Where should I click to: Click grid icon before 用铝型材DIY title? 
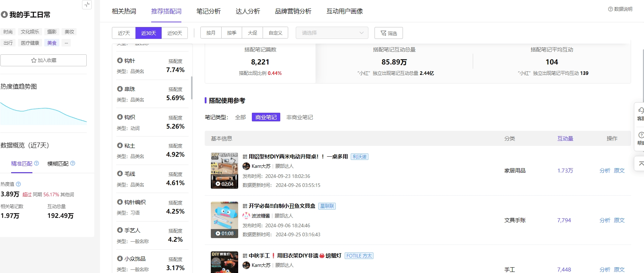tap(245, 157)
